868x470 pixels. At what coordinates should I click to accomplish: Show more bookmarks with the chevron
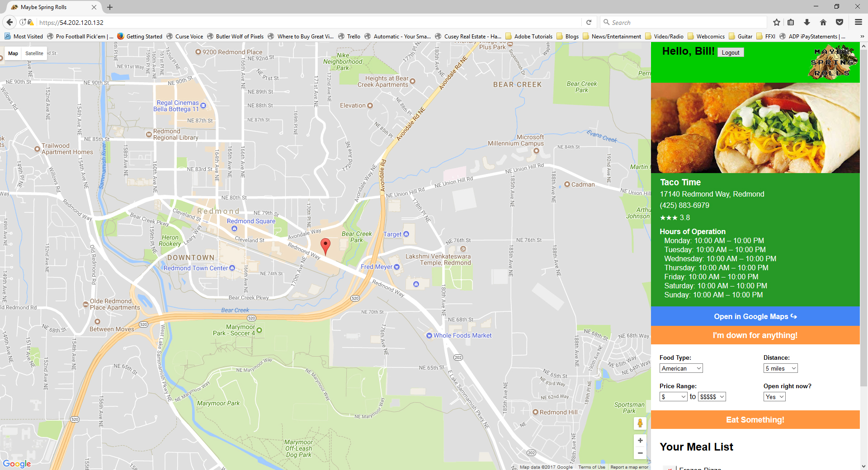click(862, 37)
